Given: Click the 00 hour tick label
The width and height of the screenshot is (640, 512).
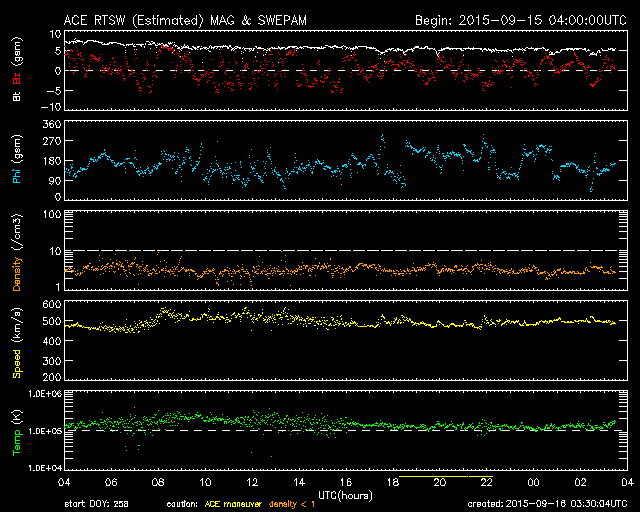Looking at the screenshot, I should [x=533, y=483].
